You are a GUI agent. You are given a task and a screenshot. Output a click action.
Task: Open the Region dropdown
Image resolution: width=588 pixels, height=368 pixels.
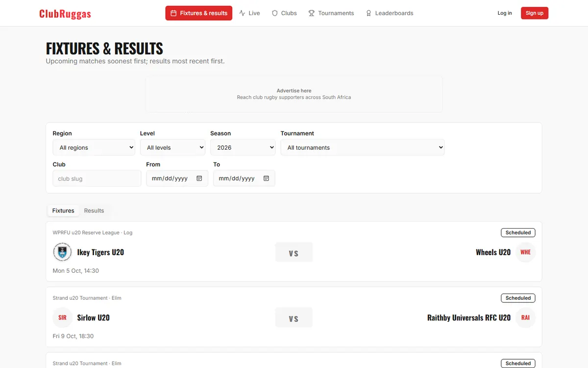94,147
